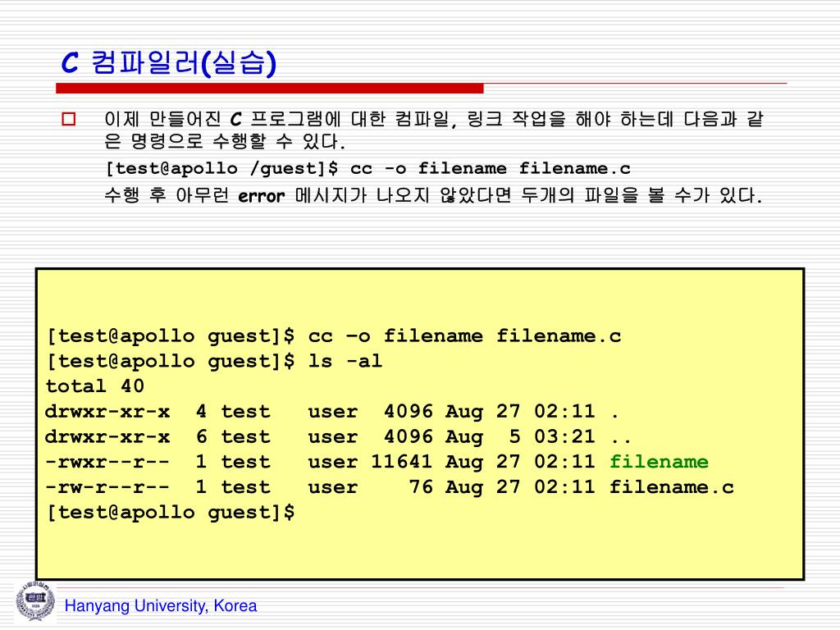Click the 'Hanyang University, Korea' footer text
Screen dimensions: 840x630
(161, 606)
